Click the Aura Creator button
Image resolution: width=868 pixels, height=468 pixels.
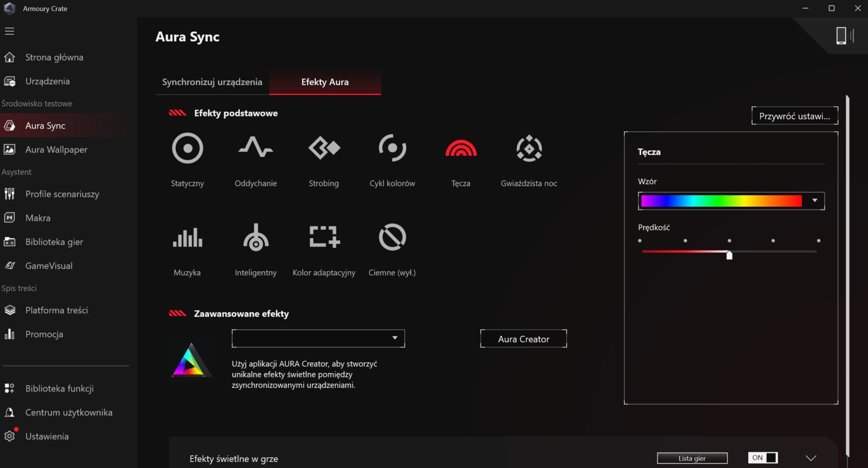[x=524, y=339]
